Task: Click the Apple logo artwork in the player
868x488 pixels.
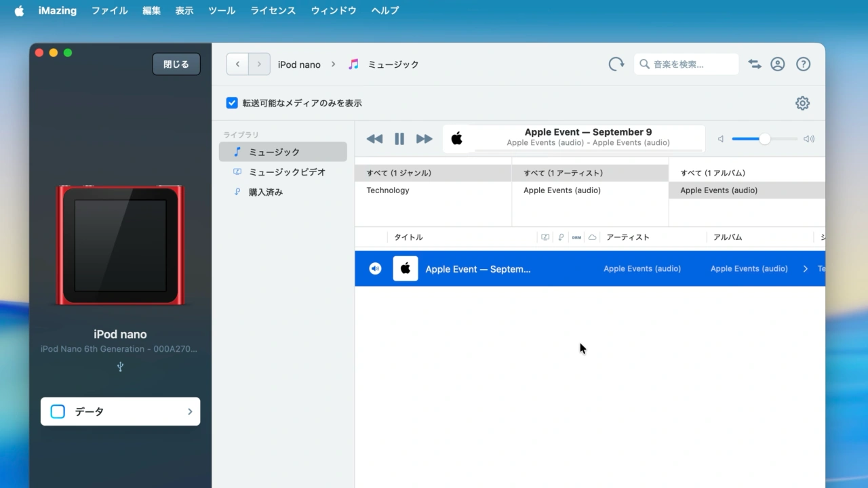Action: click(457, 138)
